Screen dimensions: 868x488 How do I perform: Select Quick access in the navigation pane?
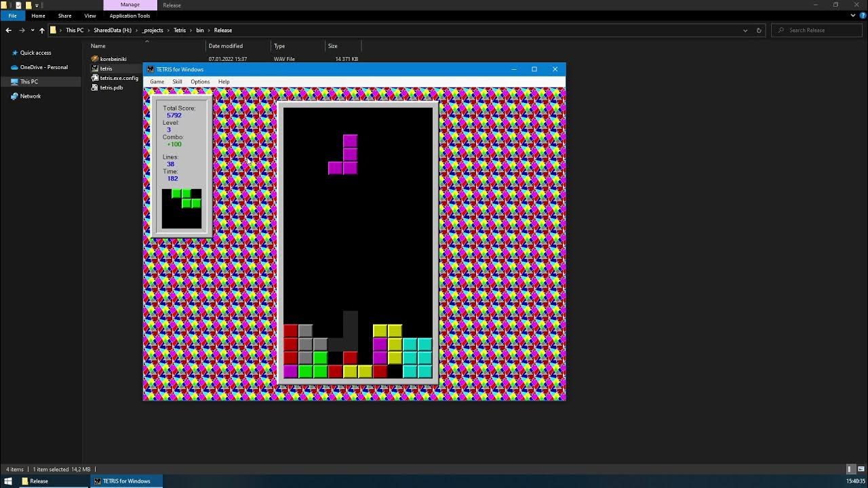coord(35,53)
